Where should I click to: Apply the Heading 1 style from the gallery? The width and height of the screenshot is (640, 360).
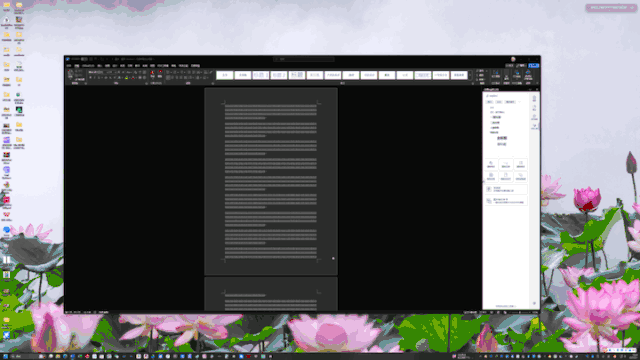(x=260, y=75)
